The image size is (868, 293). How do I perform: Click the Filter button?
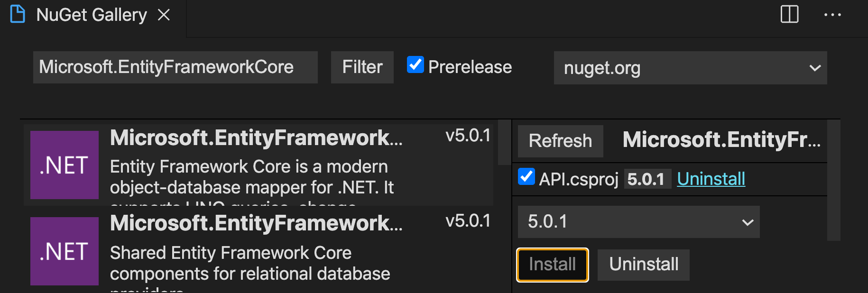(x=362, y=67)
